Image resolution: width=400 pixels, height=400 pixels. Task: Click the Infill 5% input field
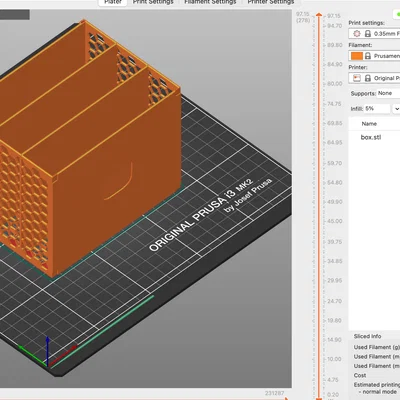[x=377, y=109]
